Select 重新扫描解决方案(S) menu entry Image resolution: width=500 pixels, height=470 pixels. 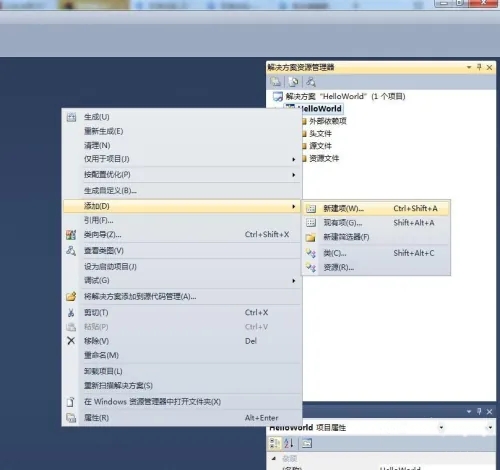[x=182, y=386]
